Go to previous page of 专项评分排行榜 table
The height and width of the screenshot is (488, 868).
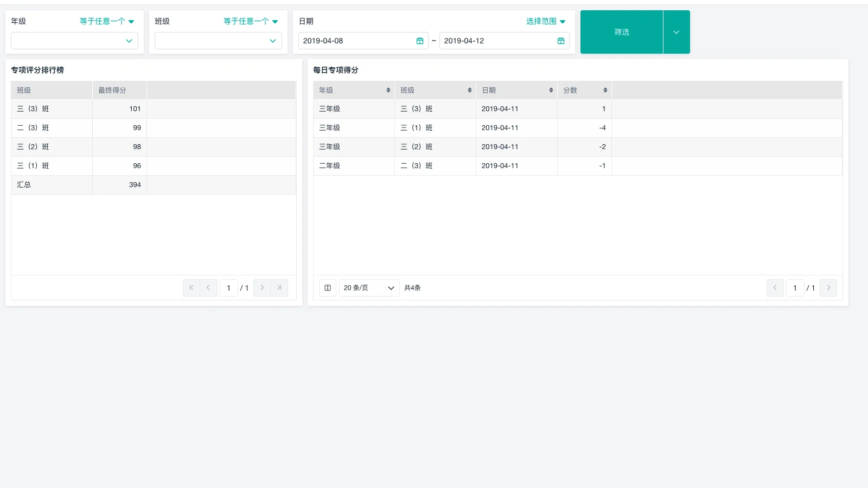(208, 288)
